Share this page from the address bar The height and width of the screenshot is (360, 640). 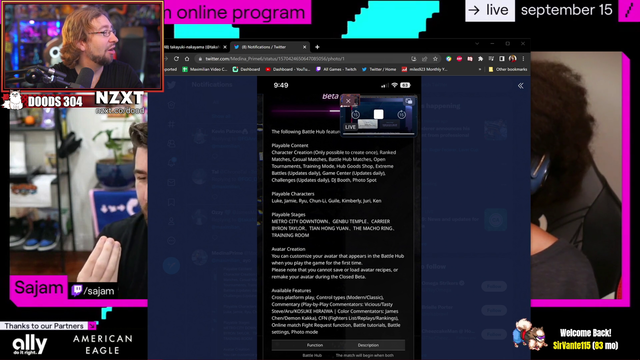coord(424,59)
